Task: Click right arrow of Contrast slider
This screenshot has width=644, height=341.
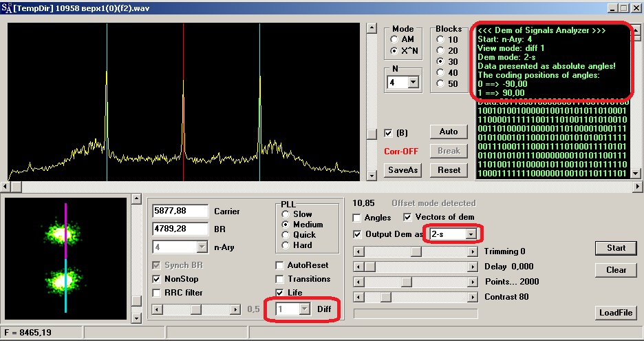Action: (x=473, y=297)
